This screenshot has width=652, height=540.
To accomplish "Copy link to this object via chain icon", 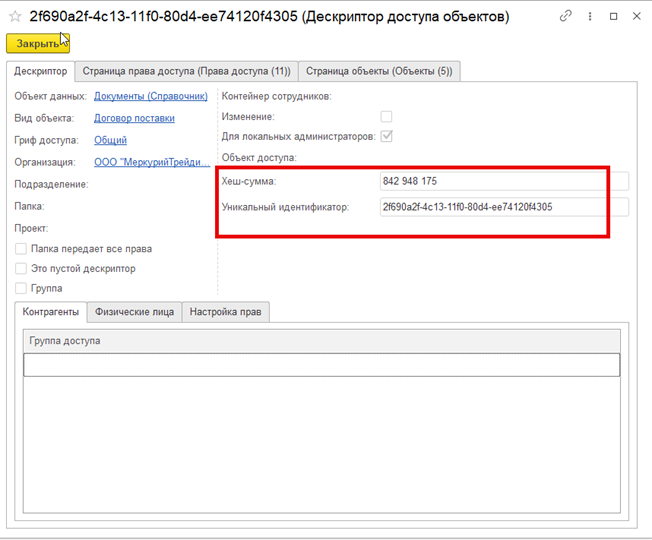I will click(566, 17).
